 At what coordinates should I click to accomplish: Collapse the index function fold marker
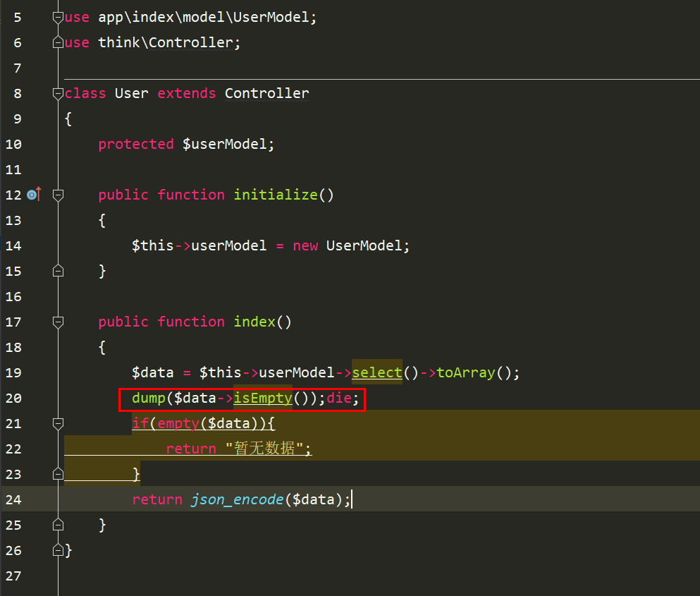pos(58,322)
